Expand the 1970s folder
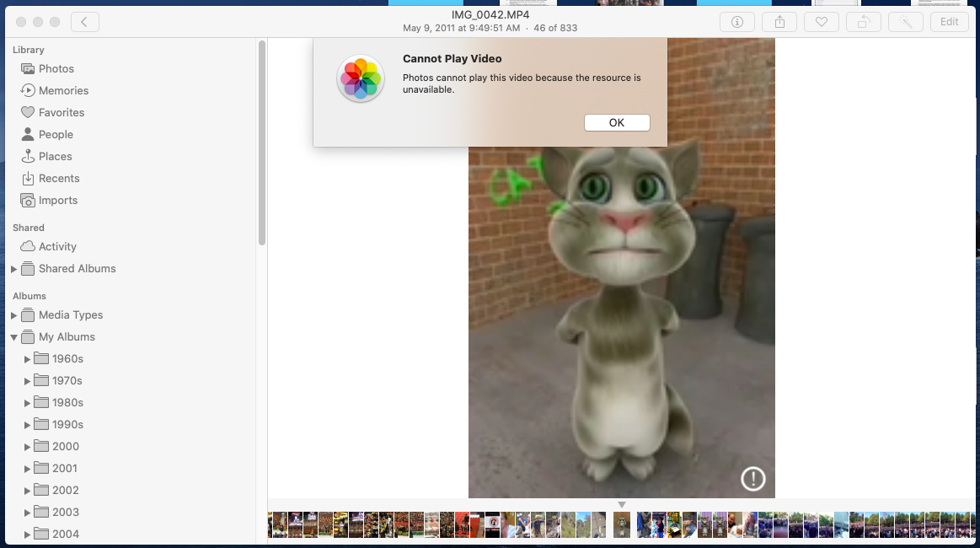This screenshot has height=548, width=980. (27, 381)
